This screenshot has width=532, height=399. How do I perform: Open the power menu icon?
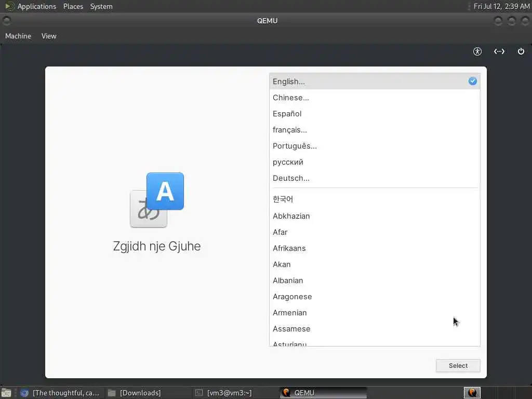[521, 51]
